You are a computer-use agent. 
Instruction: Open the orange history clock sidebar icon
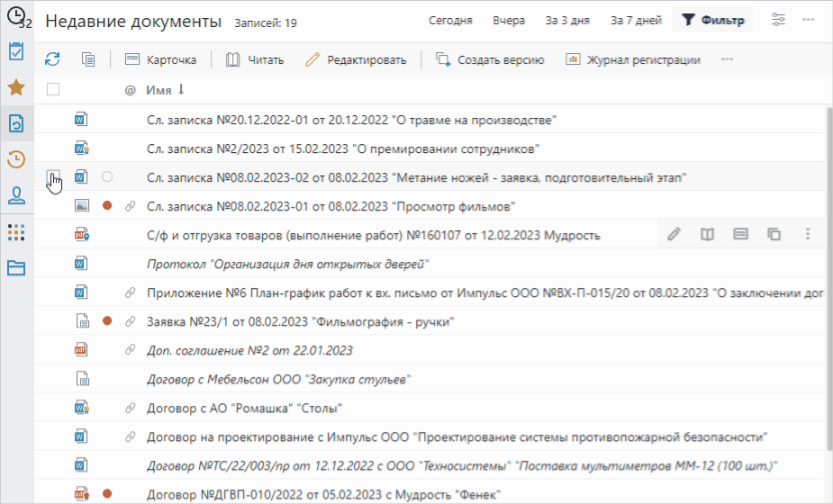[x=16, y=160]
